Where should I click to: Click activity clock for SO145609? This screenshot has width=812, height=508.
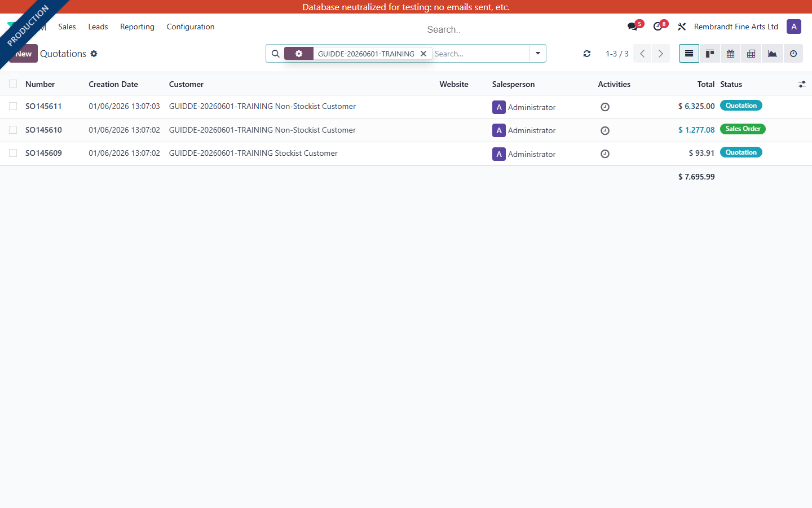[x=605, y=154]
